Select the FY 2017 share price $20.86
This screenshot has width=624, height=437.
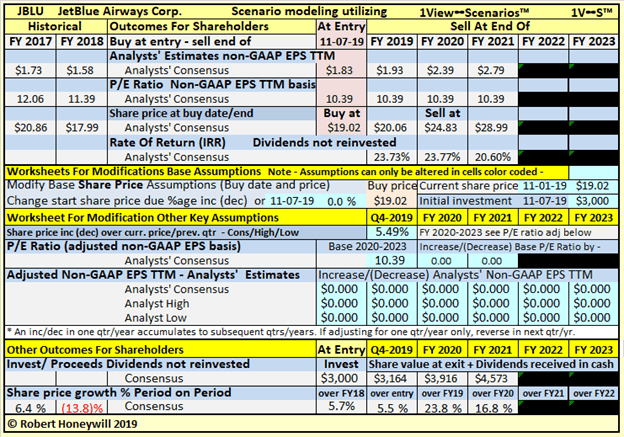31,128
